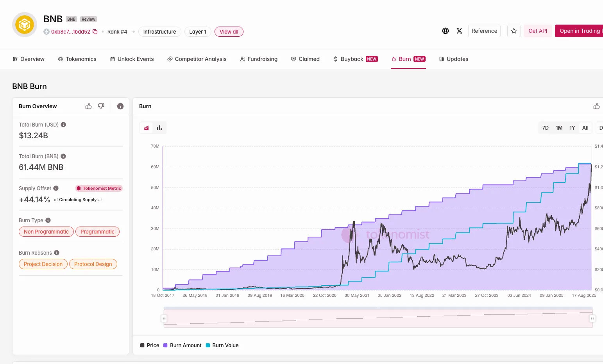The image size is (603, 364).
Task: Open BNB's X (Twitter) profile icon
Action: (459, 31)
